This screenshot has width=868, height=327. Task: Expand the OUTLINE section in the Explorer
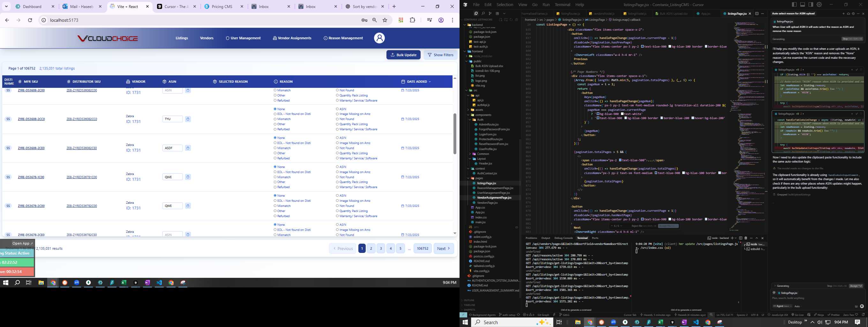469,300
